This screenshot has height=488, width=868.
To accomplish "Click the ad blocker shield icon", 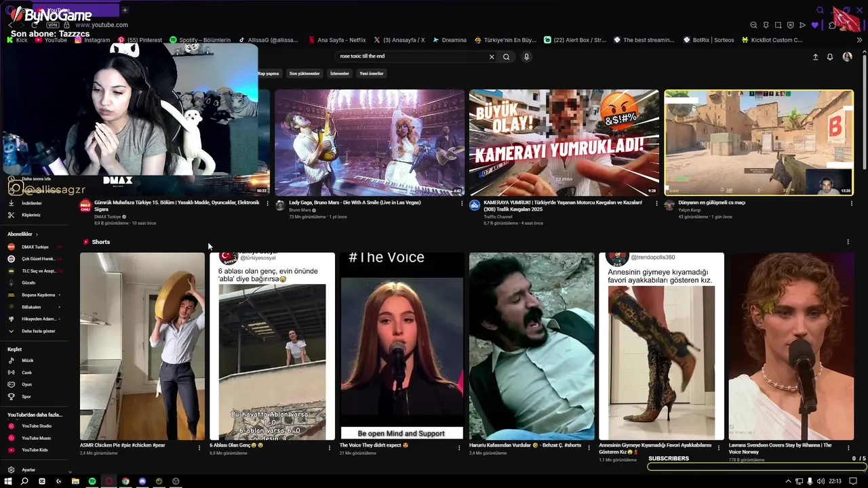I will tap(790, 25).
